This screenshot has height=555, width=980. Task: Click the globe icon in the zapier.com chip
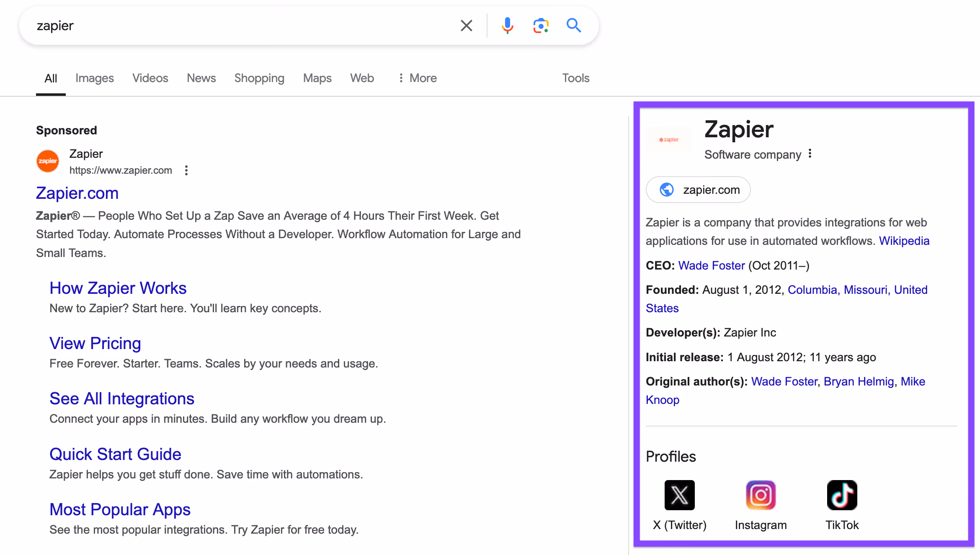point(667,190)
